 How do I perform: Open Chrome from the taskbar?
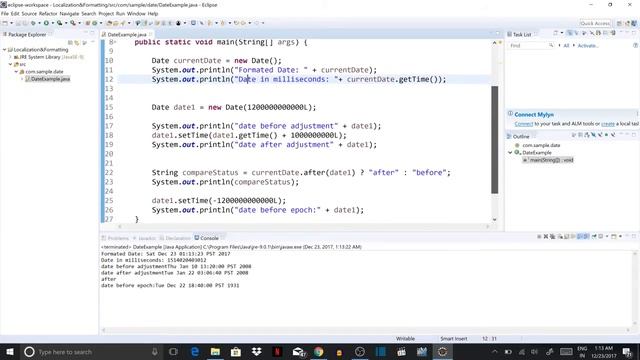point(318,351)
